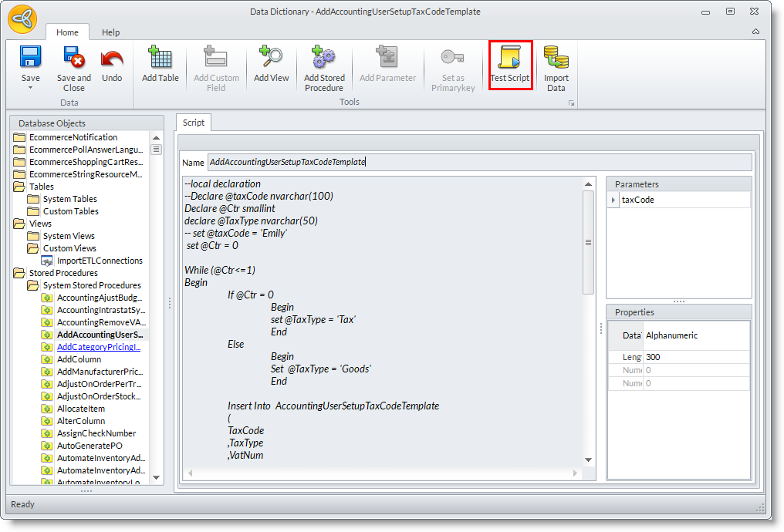Click the Save icon in ribbon
The image size is (784, 532).
point(30,58)
